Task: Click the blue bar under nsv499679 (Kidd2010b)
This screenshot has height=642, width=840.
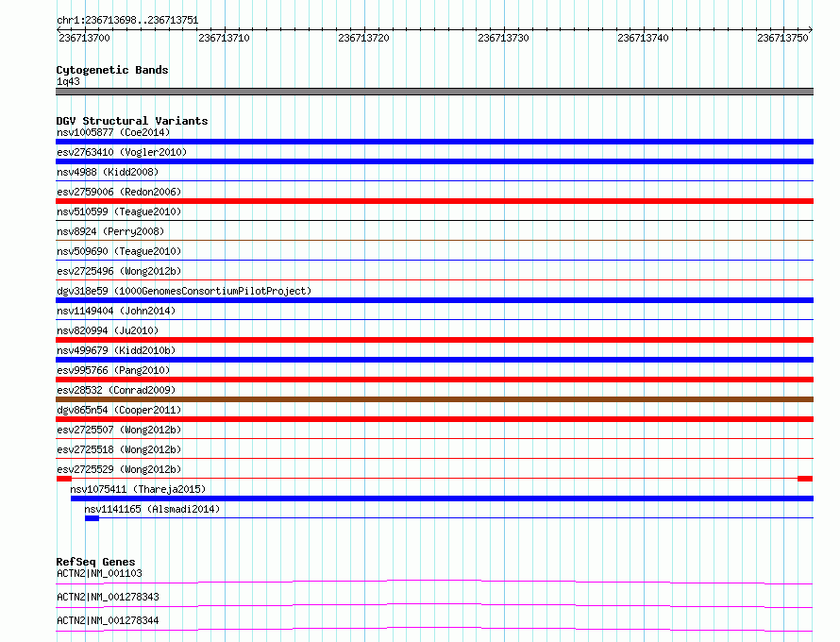Action: point(434,360)
